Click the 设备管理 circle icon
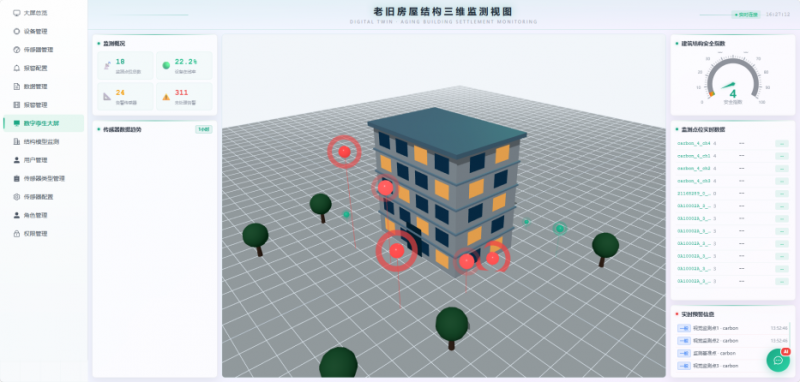 click(17, 31)
